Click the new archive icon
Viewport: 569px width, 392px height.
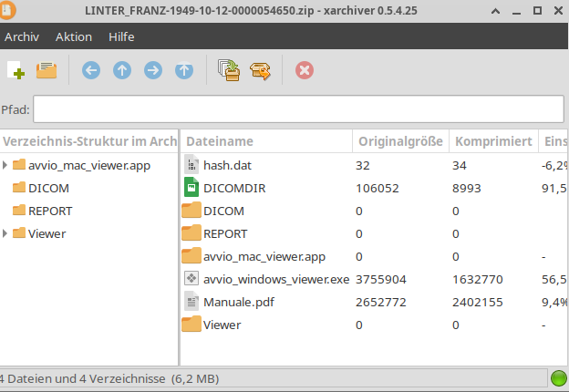(x=16, y=70)
